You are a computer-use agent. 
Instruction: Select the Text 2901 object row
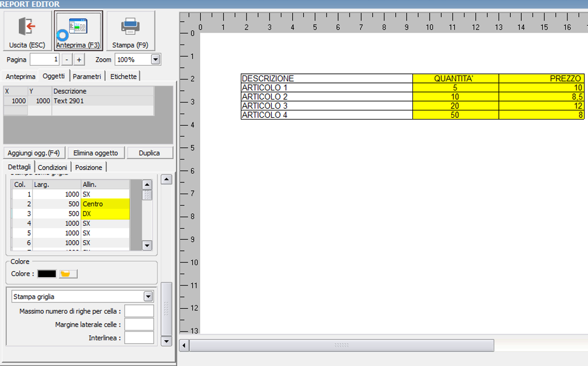point(78,101)
